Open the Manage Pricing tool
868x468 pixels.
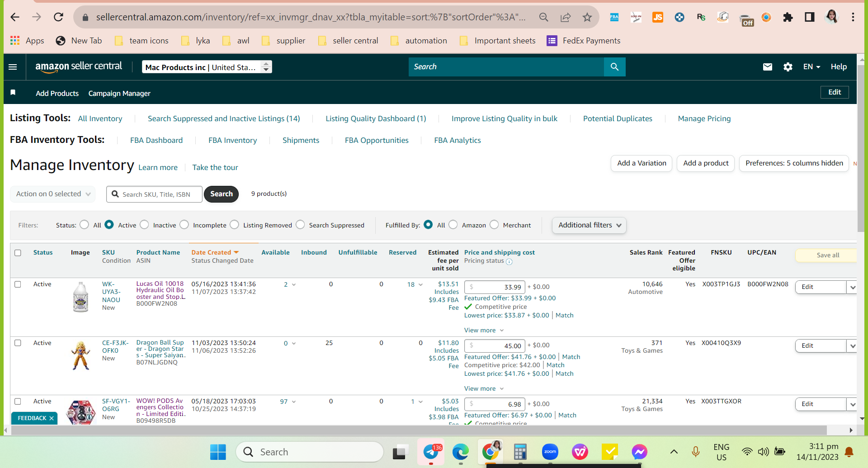(704, 118)
